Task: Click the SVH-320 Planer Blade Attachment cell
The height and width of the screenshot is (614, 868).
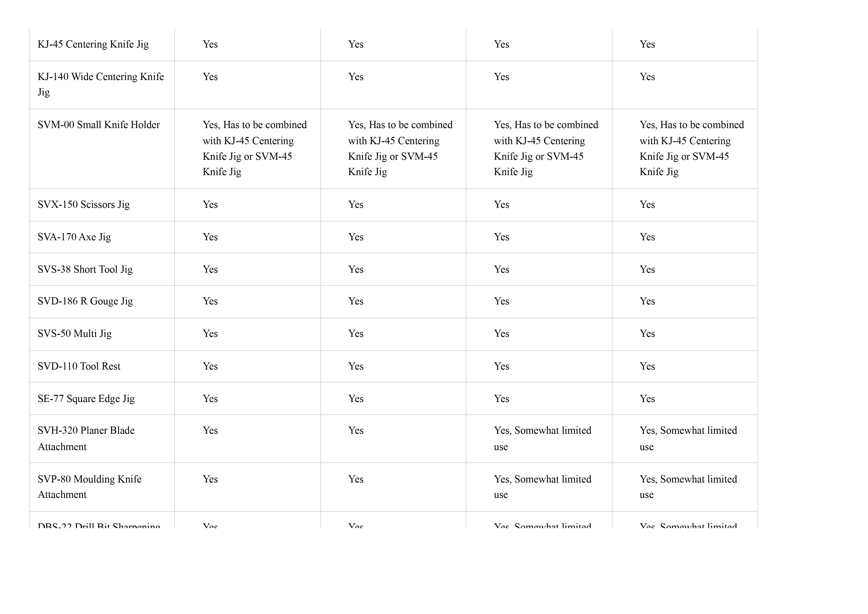Action: tap(86, 438)
